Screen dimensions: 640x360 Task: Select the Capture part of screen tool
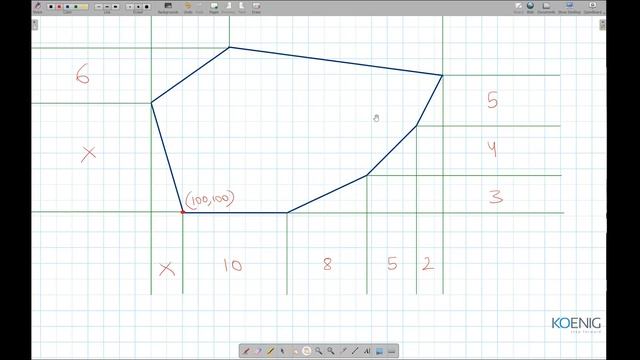pyautogui.click(x=380, y=351)
